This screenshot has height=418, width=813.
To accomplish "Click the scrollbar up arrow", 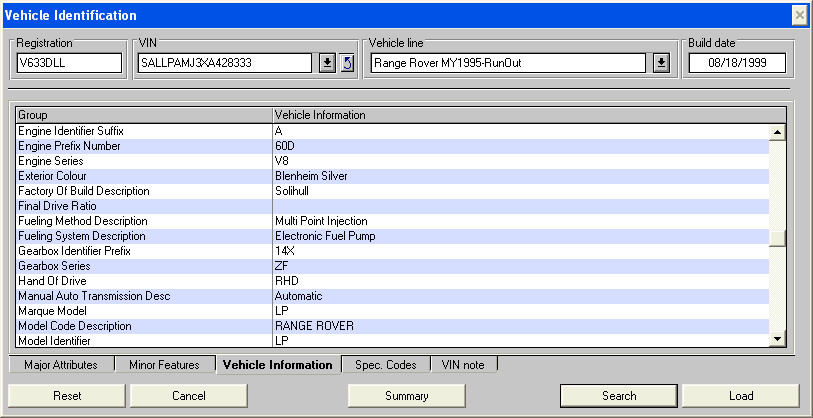I will (777, 132).
